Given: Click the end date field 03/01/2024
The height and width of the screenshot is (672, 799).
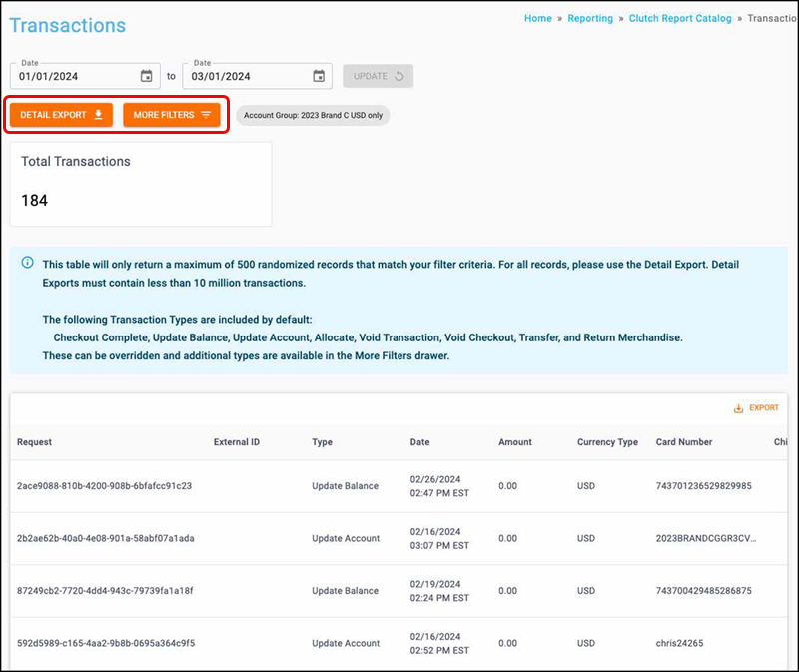Looking at the screenshot, I should coord(258,76).
